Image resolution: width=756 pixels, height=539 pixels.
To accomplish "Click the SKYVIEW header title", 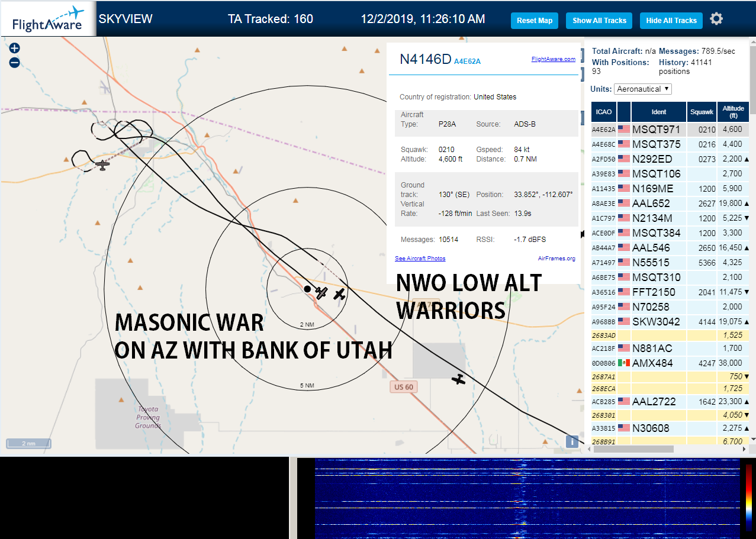I will point(126,19).
